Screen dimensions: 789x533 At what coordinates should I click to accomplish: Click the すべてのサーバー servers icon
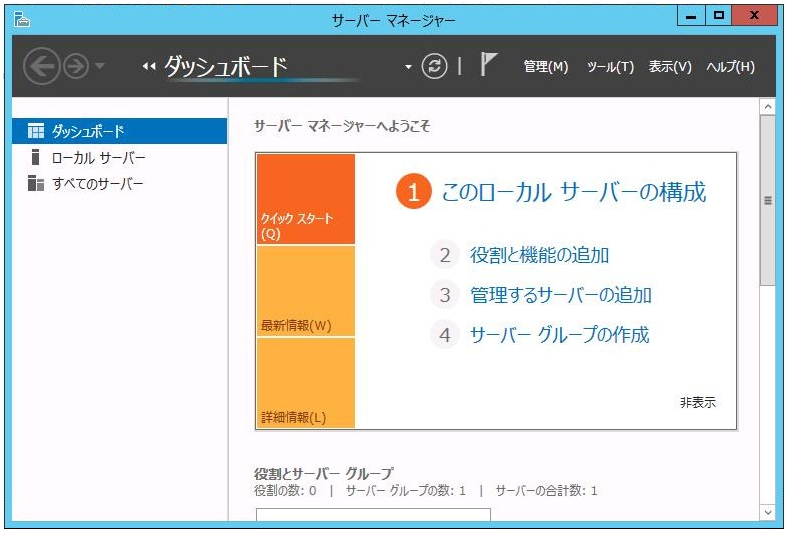click(36, 184)
